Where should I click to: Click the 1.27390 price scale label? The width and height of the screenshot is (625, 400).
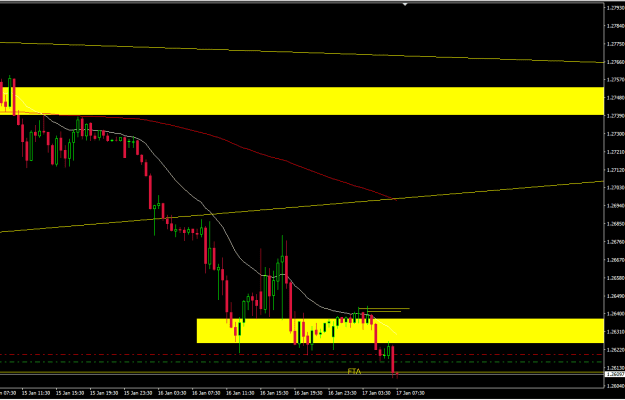[x=615, y=116]
